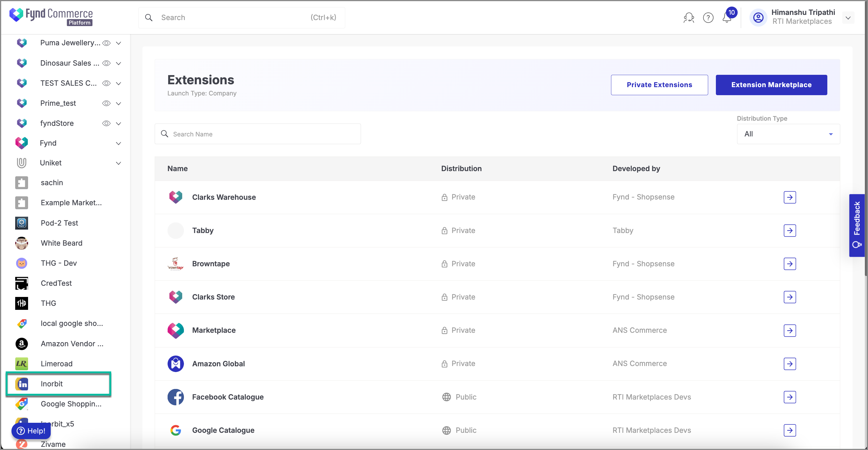Click the Google Catalogue logo icon
This screenshot has width=868, height=450.
(176, 430)
